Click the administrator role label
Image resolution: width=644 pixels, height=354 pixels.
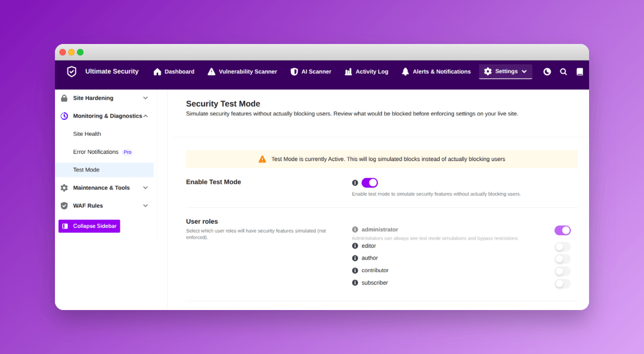tap(380, 230)
